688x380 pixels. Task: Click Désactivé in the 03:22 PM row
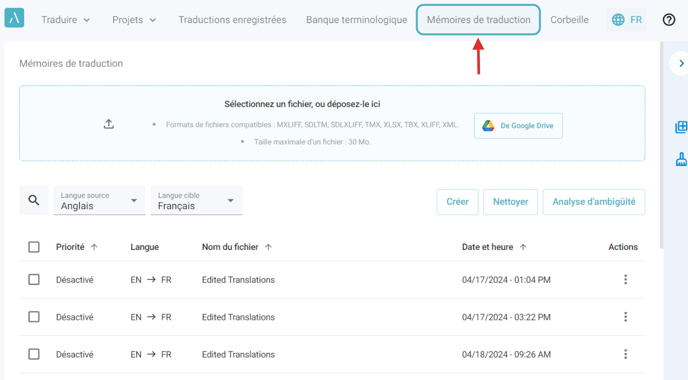point(75,317)
